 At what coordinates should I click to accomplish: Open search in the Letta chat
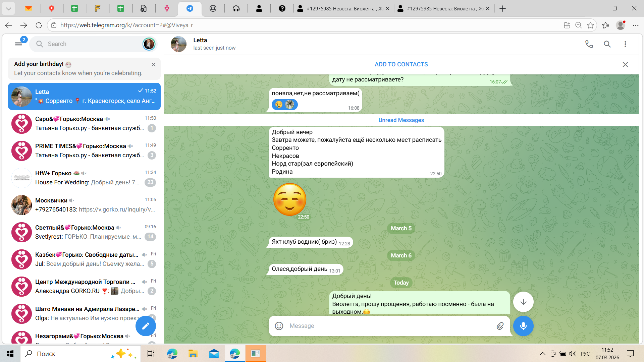click(x=607, y=44)
